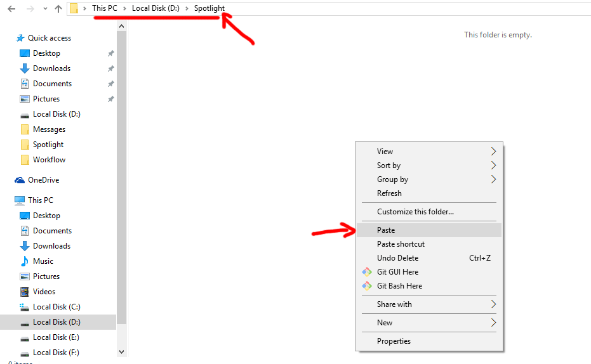This screenshot has height=364, width=591.
Task: Select OneDrive in the navigation pane
Action: point(43,180)
